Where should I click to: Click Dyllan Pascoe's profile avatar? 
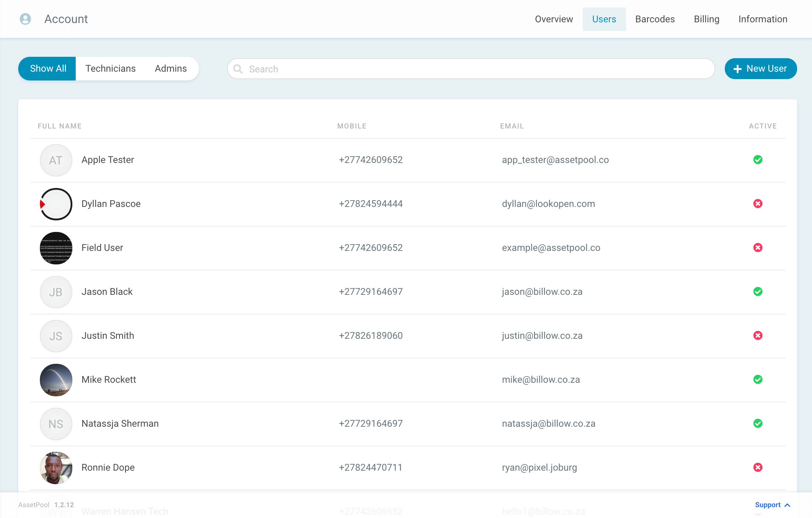56,204
